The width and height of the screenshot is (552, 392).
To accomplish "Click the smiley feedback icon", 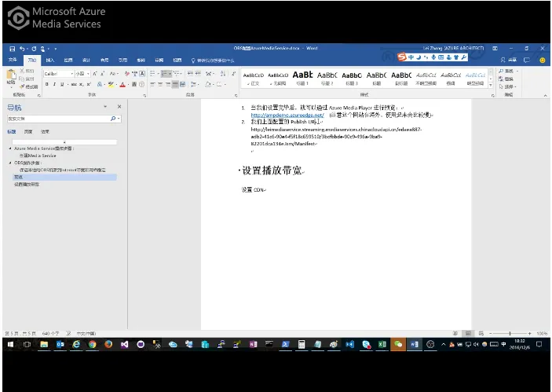I will [x=543, y=60].
